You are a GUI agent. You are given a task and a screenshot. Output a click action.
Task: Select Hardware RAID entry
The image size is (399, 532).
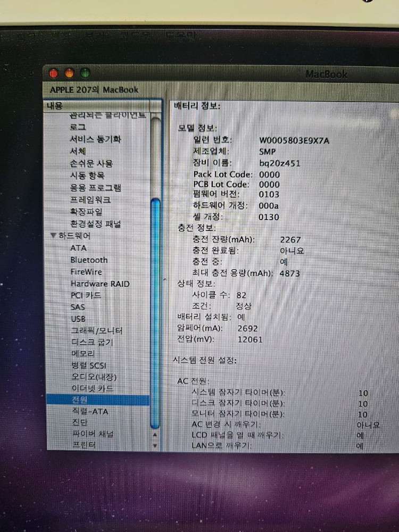tap(100, 284)
